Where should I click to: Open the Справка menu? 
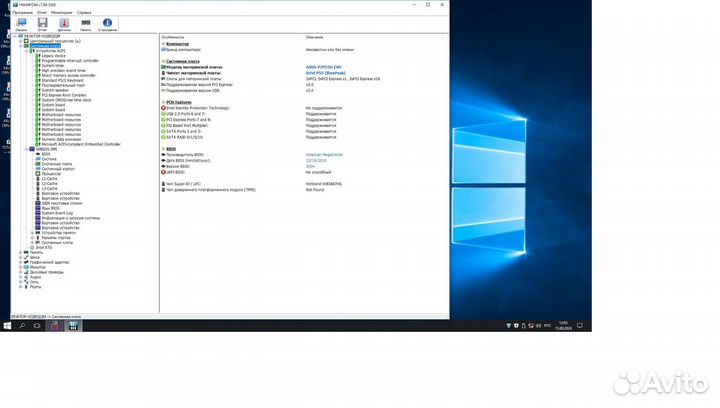(84, 12)
